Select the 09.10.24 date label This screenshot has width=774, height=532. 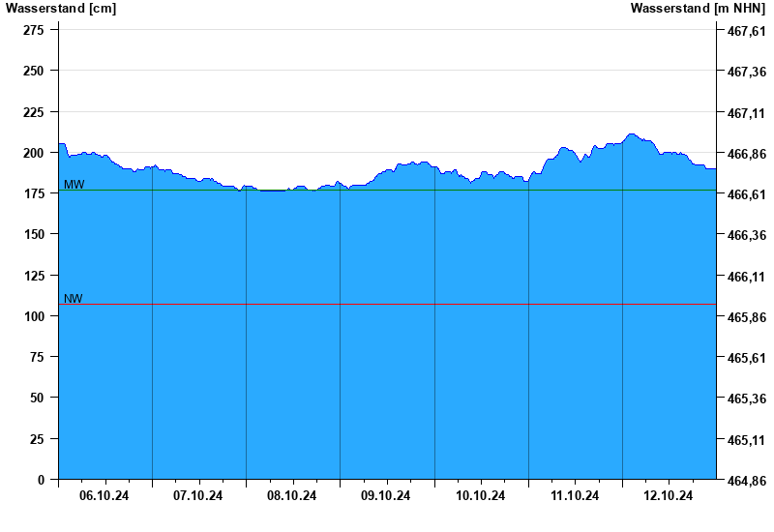click(x=386, y=496)
